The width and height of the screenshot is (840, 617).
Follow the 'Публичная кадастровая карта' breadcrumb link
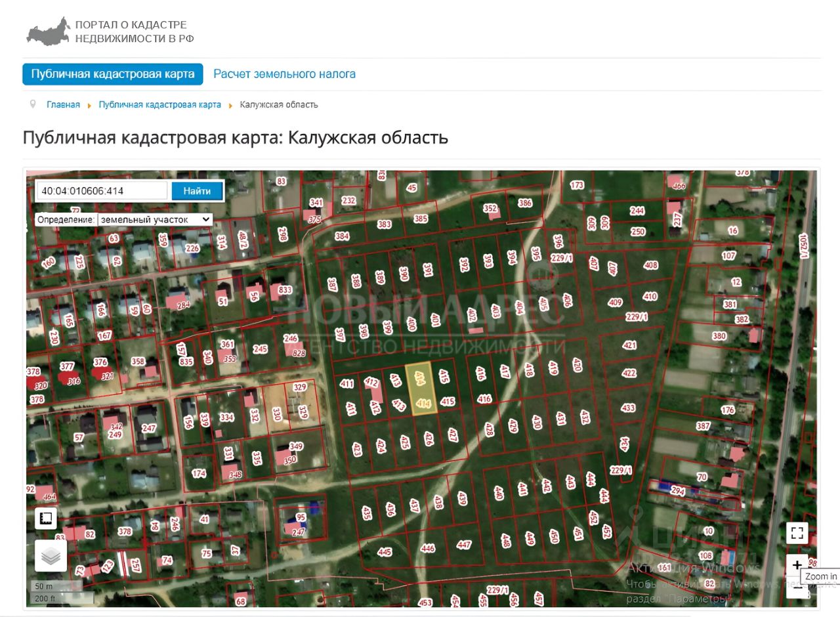[160, 105]
